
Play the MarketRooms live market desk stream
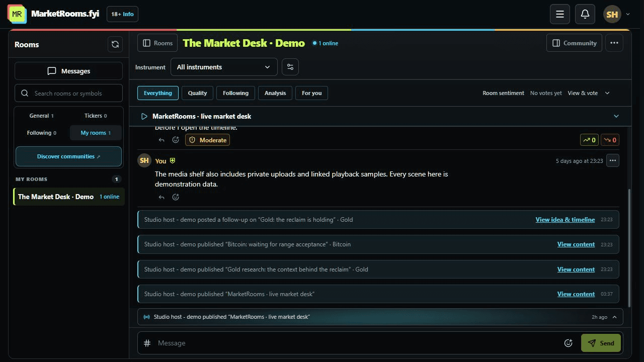(x=144, y=116)
